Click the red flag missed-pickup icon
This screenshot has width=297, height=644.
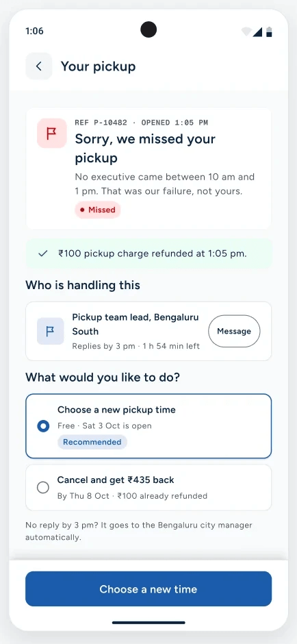52,134
